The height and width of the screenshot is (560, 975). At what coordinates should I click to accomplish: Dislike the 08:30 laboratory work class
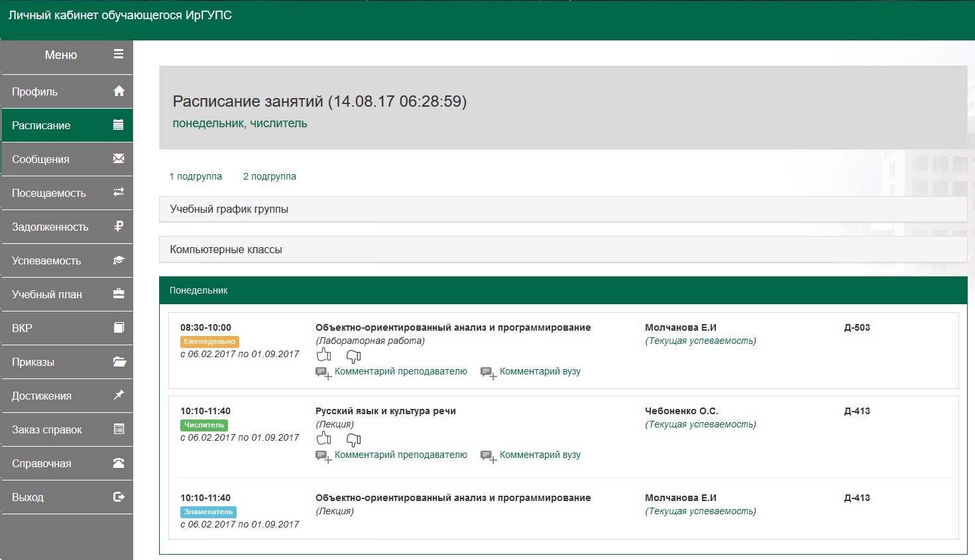pos(354,357)
